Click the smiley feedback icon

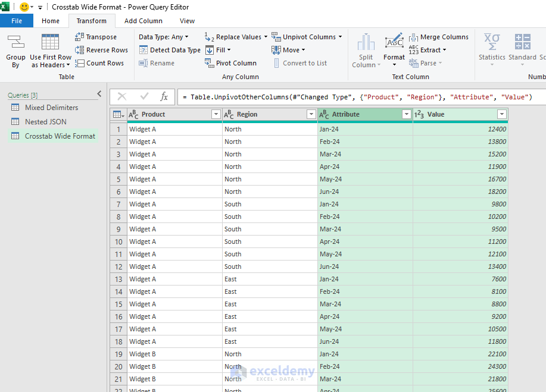pos(24,7)
